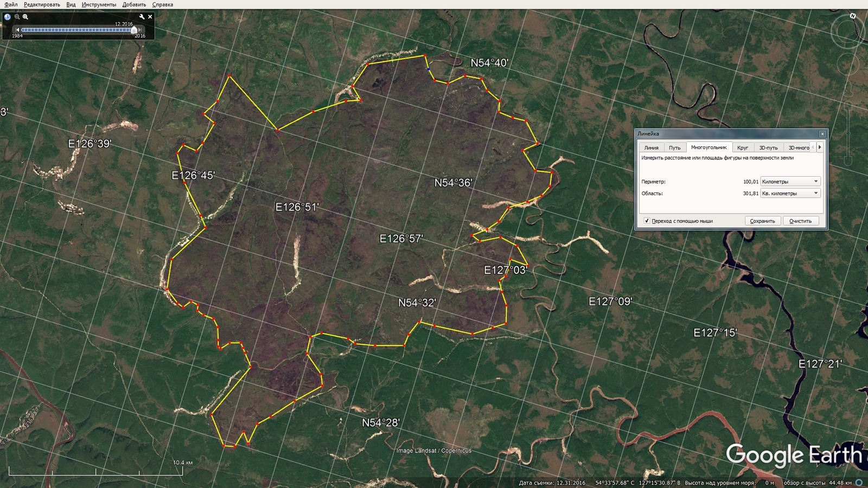Zoom in the time slider range

point(25,17)
